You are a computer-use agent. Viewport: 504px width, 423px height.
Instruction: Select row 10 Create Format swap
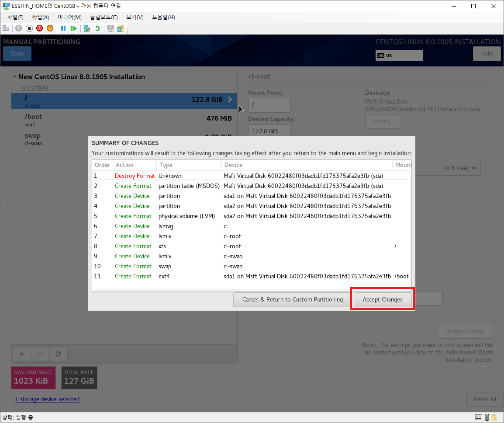point(252,267)
